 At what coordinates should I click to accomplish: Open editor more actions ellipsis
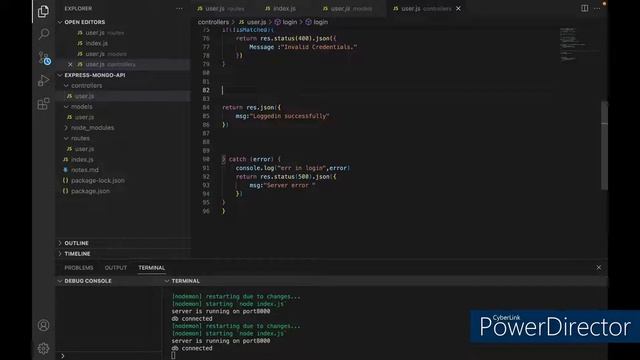pos(597,8)
